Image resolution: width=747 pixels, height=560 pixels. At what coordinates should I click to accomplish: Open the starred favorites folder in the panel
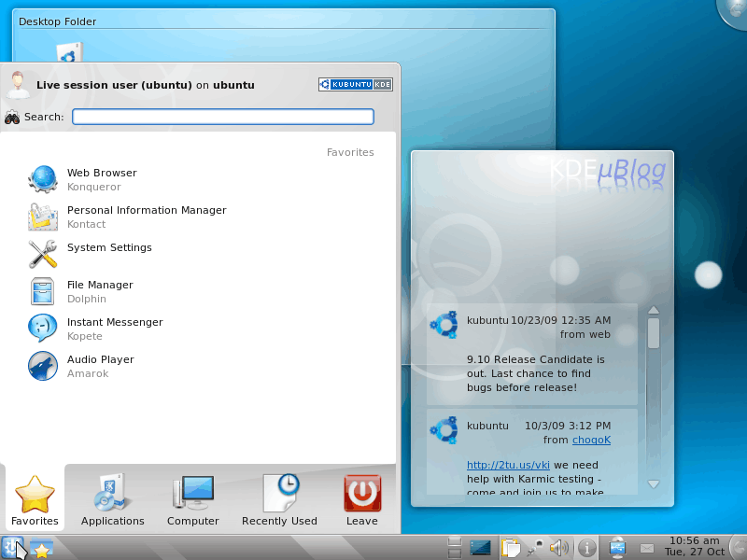coord(41,549)
